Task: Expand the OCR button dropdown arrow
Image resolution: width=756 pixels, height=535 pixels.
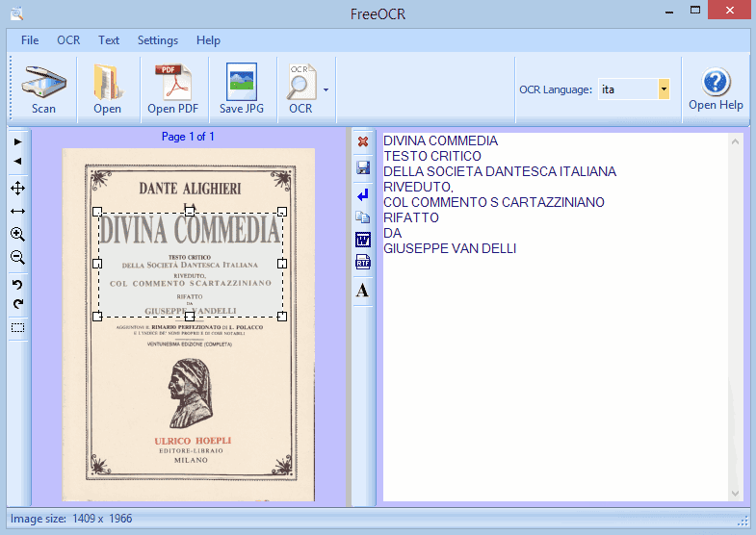Action: tap(326, 89)
